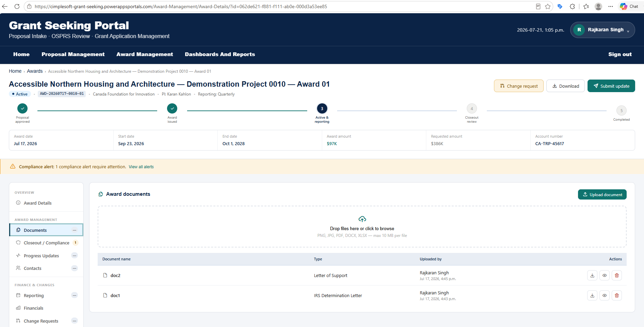Collapse the Documents sidebar item dash

[x=75, y=230]
